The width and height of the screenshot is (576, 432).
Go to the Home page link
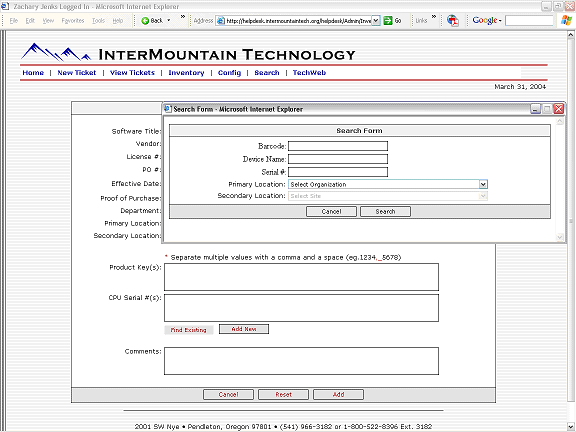coord(33,73)
